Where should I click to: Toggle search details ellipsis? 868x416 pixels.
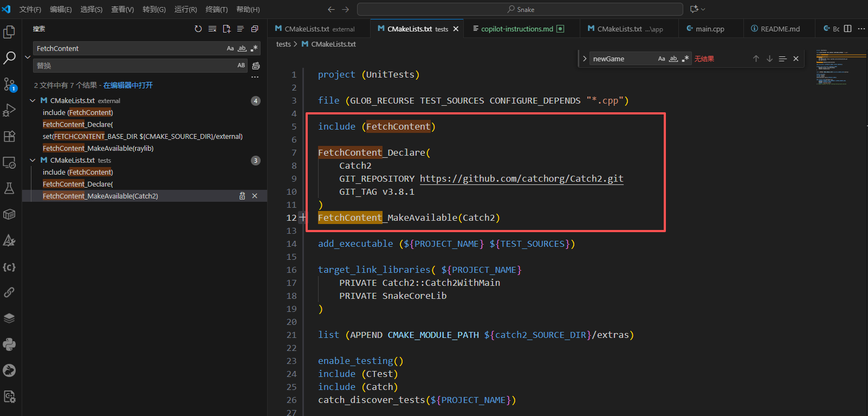(x=255, y=77)
